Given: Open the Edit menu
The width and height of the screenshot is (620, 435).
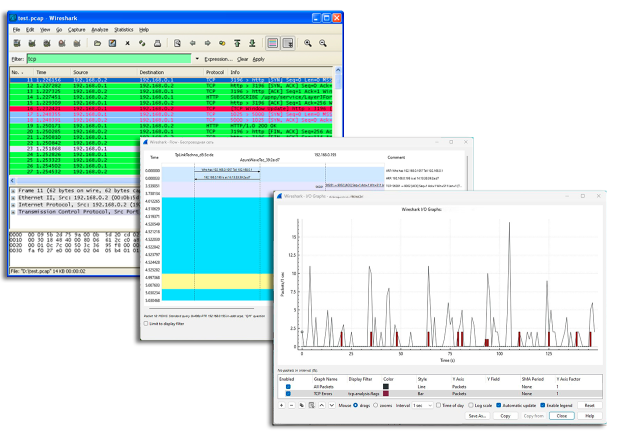Looking at the screenshot, I should 30,30.
